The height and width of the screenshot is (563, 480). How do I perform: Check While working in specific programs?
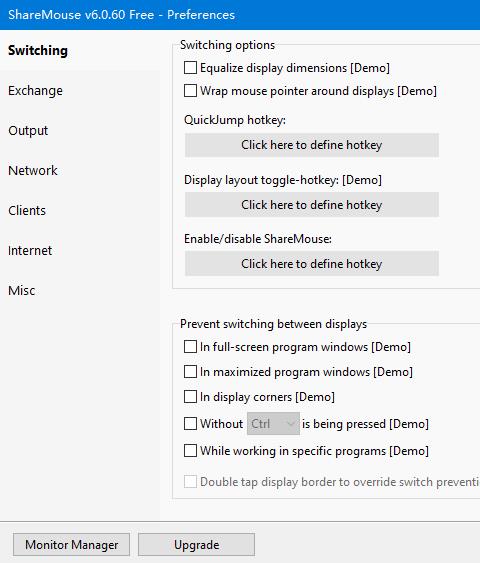tap(190, 451)
